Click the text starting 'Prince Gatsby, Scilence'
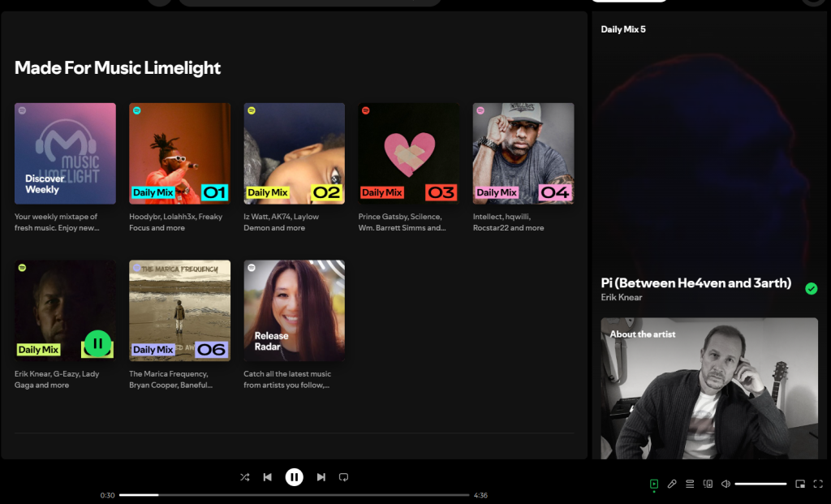831x504 pixels. coord(402,222)
